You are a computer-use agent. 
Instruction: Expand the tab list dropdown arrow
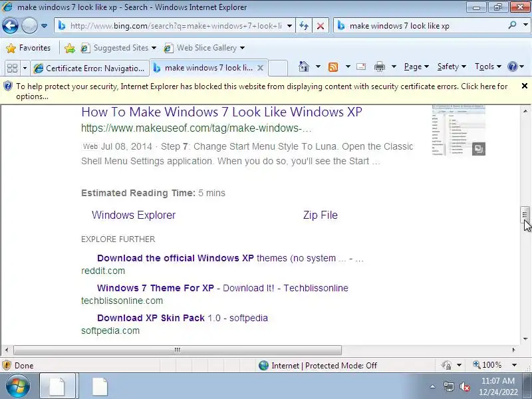pos(25,68)
